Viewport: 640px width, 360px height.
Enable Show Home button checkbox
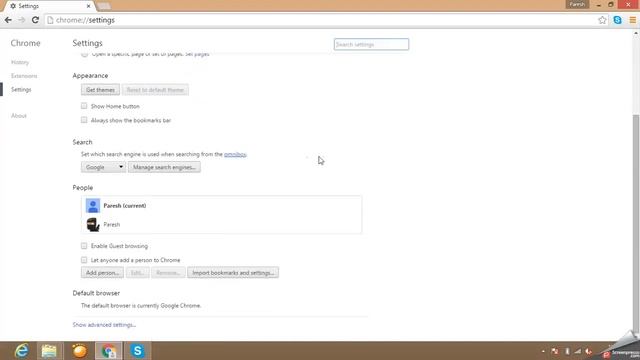[84, 106]
